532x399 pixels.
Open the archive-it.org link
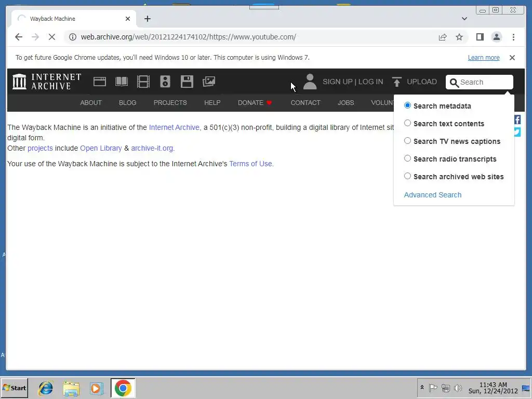(152, 148)
